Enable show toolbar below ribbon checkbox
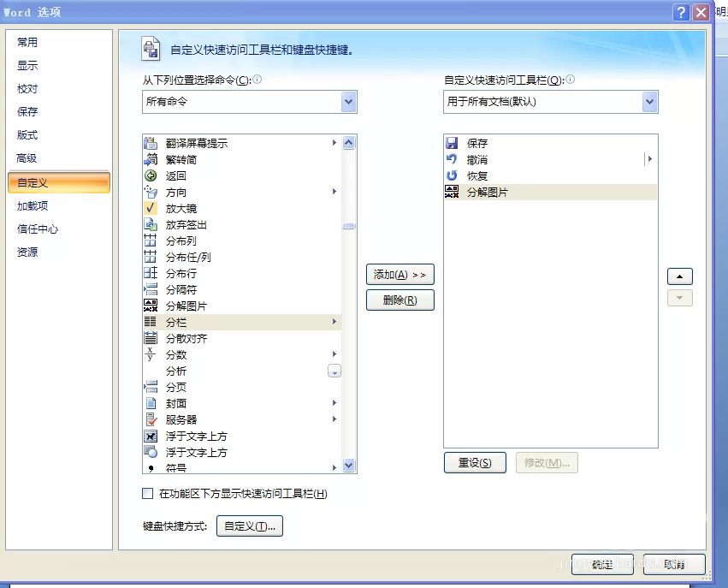 tap(148, 493)
